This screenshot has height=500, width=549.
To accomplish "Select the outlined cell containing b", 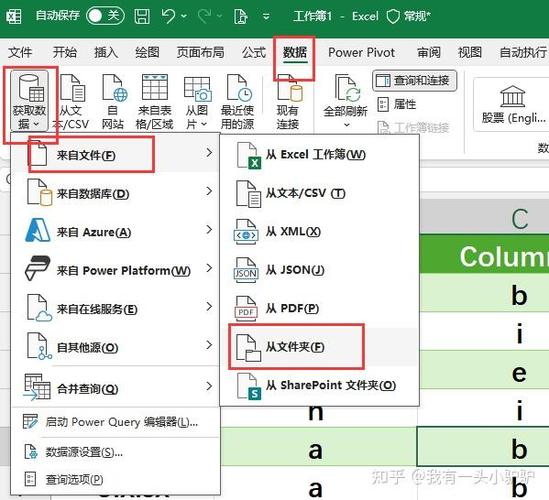I will click(x=483, y=447).
